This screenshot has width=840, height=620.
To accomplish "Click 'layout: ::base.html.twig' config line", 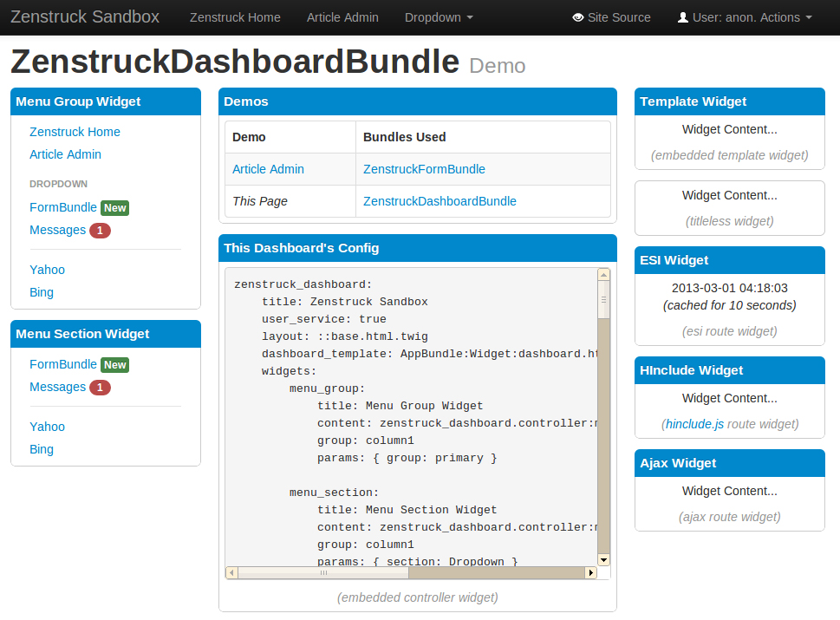I will (x=344, y=336).
